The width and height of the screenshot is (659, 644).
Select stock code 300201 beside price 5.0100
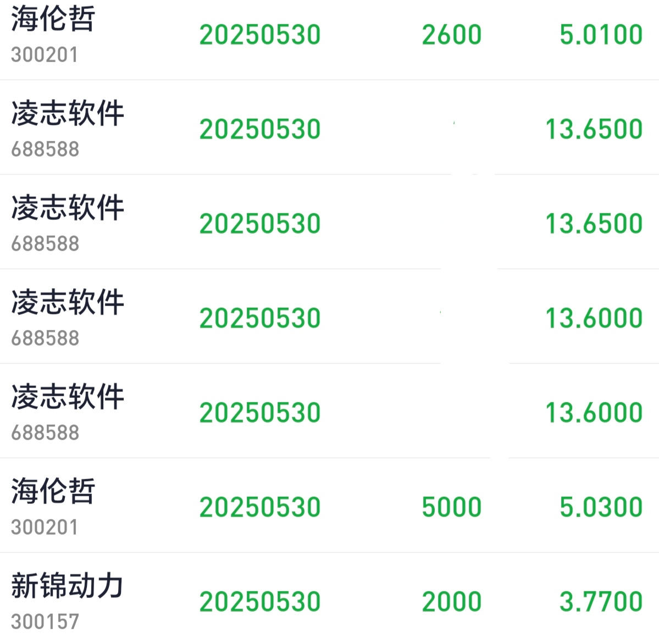(45, 54)
